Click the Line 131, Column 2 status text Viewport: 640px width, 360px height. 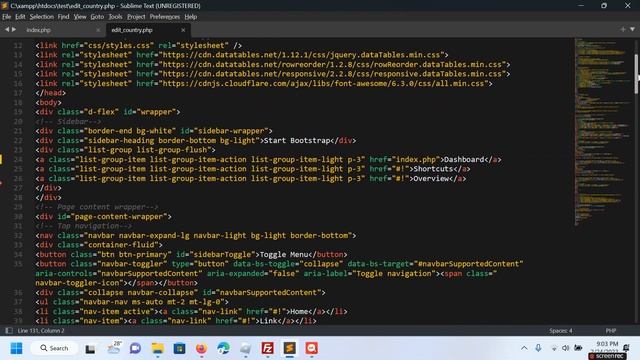[41, 331]
